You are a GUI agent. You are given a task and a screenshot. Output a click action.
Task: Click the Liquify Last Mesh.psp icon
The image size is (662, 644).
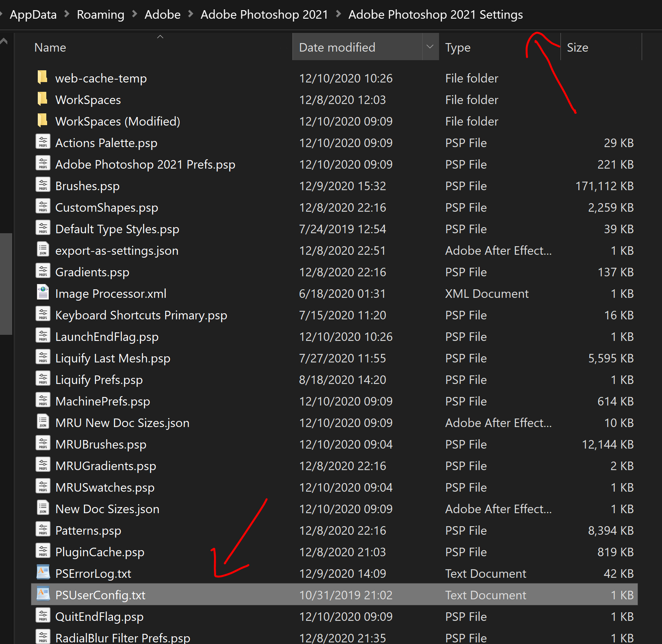click(x=43, y=357)
